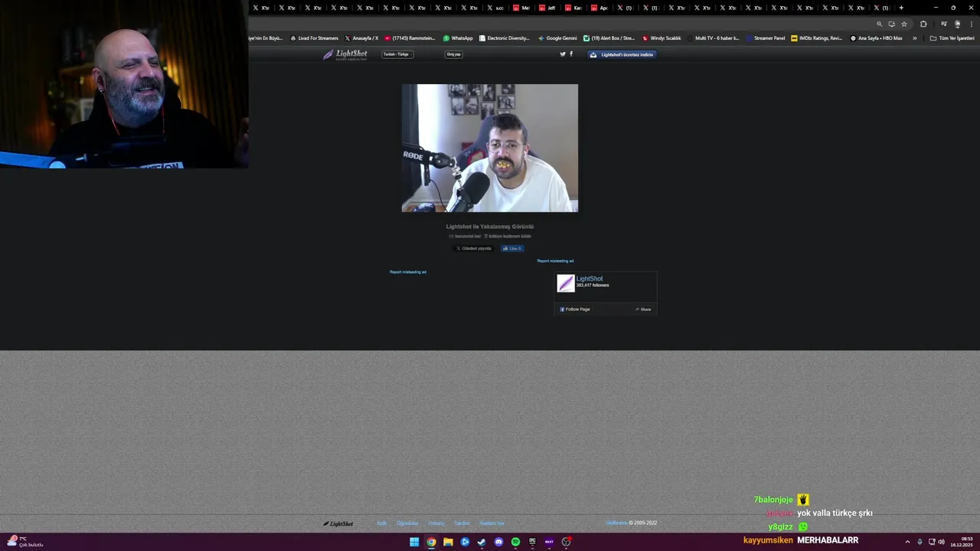
Task: Open the Windows Start menu
Action: click(414, 542)
